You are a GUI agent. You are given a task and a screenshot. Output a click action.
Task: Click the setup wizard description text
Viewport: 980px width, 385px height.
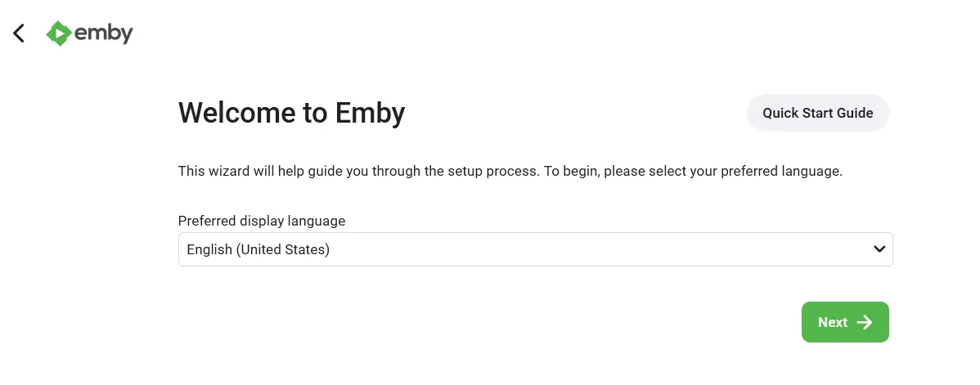pos(510,171)
